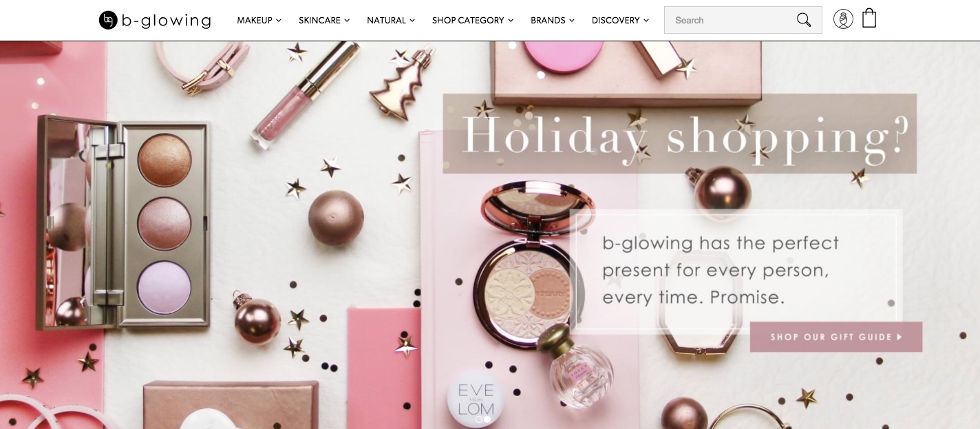Select the second filled carousel dot

[x=488, y=419]
